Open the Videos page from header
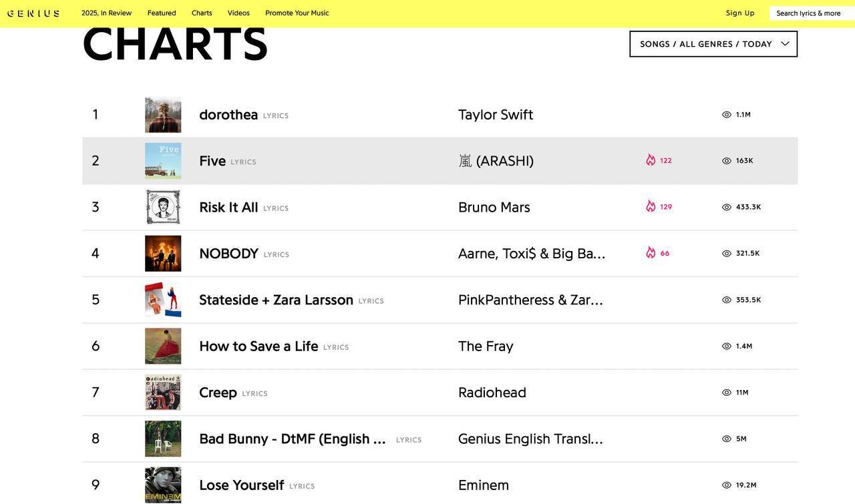The width and height of the screenshot is (855, 504). [x=238, y=13]
